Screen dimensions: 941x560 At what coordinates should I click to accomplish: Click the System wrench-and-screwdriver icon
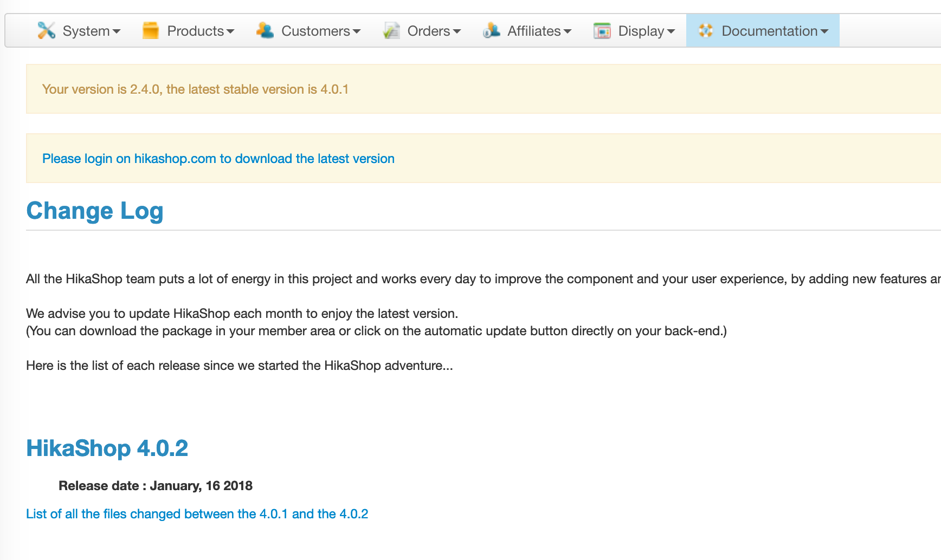[46, 30]
